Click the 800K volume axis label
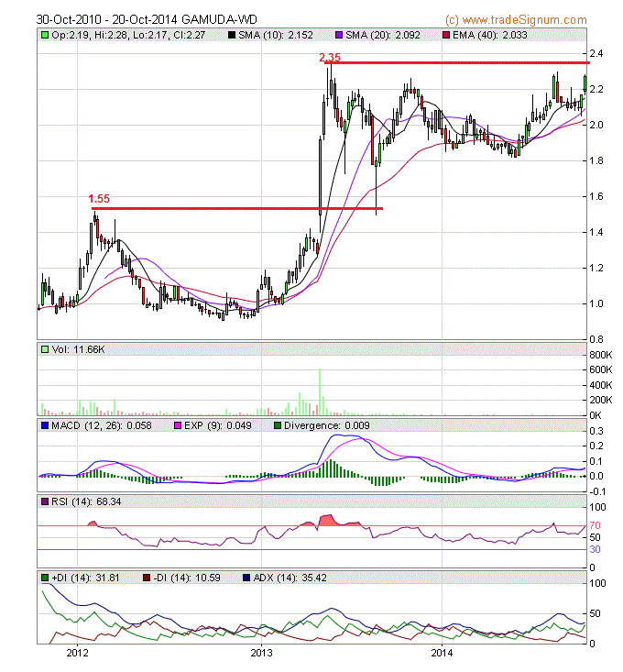This screenshot has width=623, height=672. coord(600,355)
